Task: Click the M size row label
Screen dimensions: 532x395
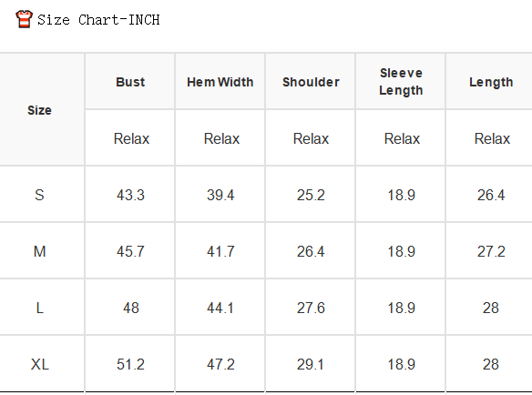Action: point(40,251)
